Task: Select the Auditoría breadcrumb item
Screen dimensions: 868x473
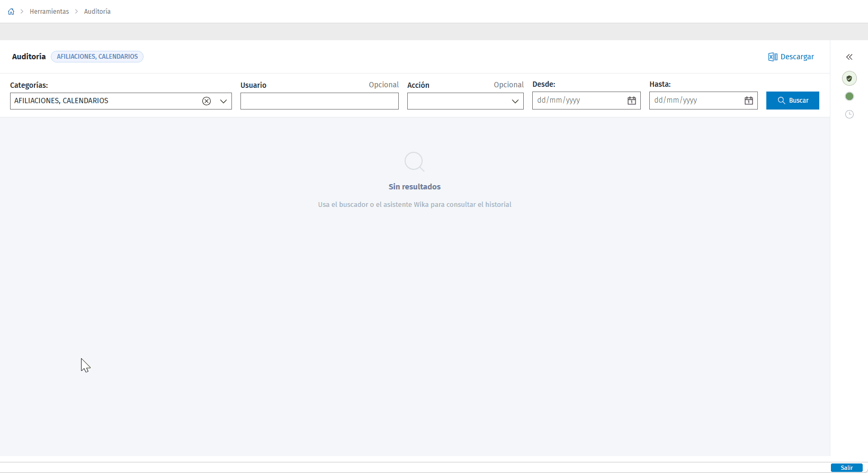Action: coord(97,12)
